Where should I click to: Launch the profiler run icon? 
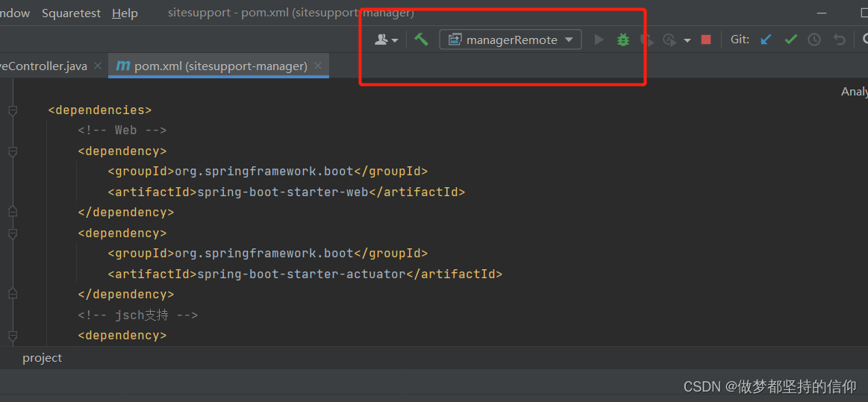click(669, 40)
